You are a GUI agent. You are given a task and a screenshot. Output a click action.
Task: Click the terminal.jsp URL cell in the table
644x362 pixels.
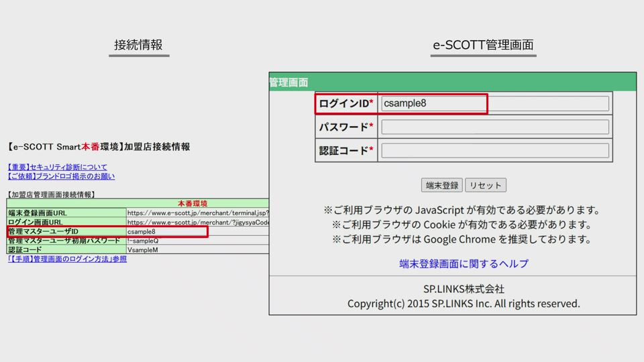point(197,213)
